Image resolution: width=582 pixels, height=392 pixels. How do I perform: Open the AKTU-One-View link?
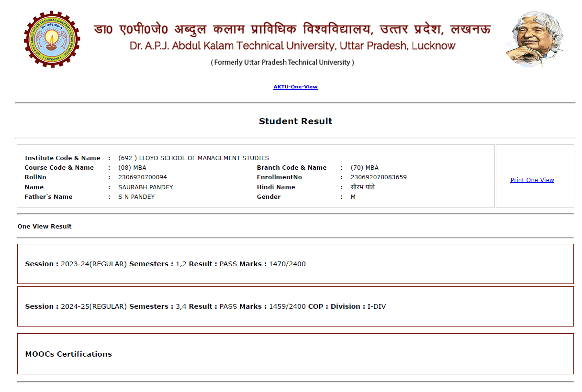point(295,87)
